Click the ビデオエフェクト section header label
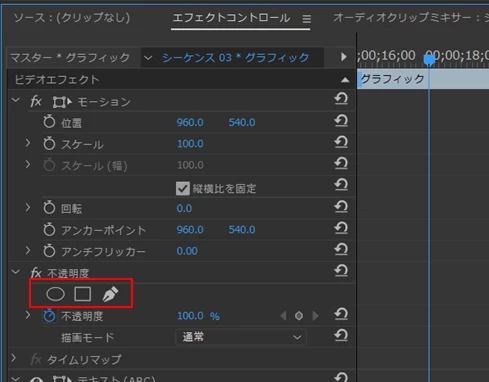The height and width of the screenshot is (382, 489). click(x=57, y=80)
